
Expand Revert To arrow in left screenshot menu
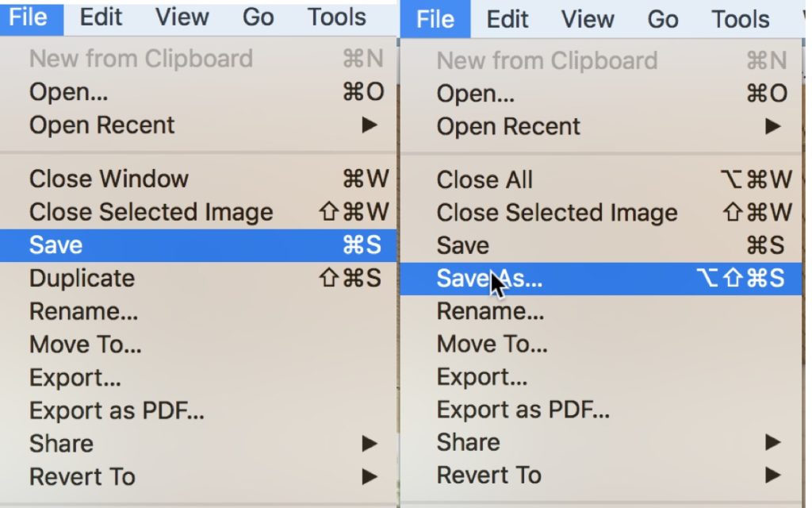[370, 477]
